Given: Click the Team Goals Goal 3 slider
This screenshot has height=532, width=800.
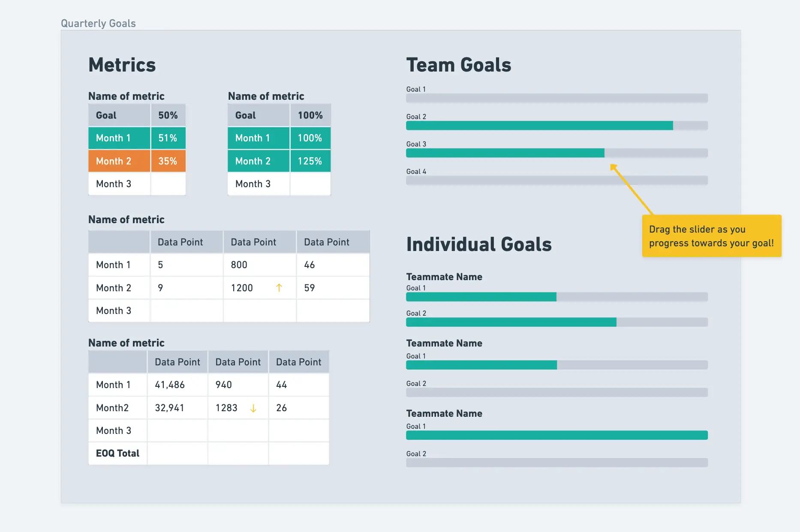Looking at the screenshot, I should pyautogui.click(x=556, y=153).
